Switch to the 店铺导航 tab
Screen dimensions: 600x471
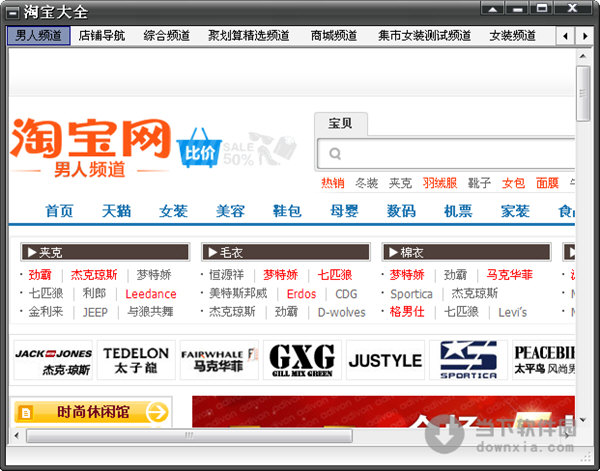click(x=102, y=36)
